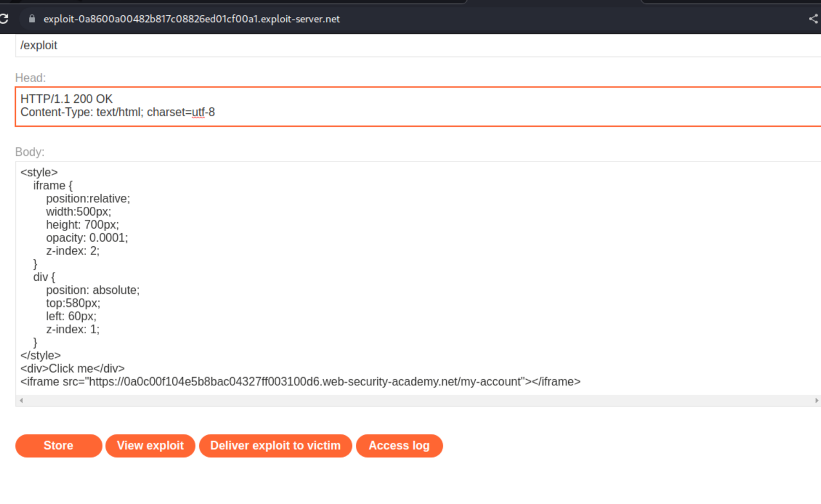This screenshot has width=821, height=504.
Task: Click the Body horizontal scrollbar track
Action: tap(419, 401)
